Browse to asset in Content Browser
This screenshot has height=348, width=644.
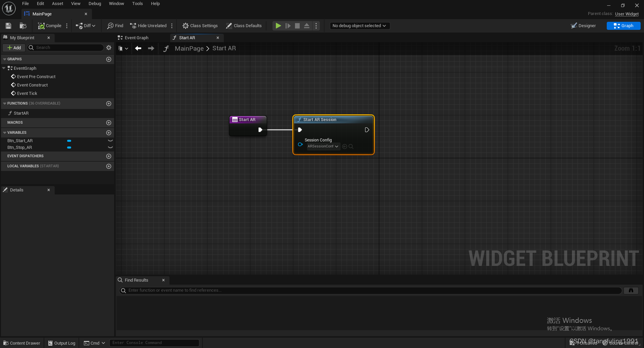pyautogui.click(x=23, y=26)
